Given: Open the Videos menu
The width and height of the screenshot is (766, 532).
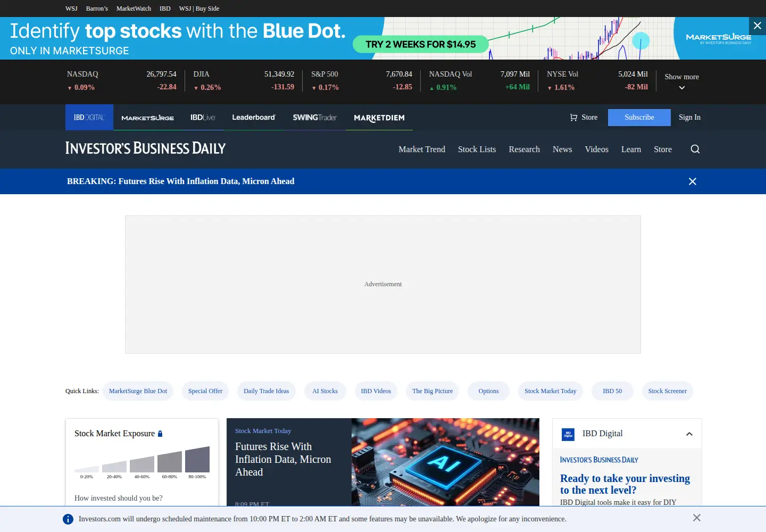Looking at the screenshot, I should click(x=596, y=149).
